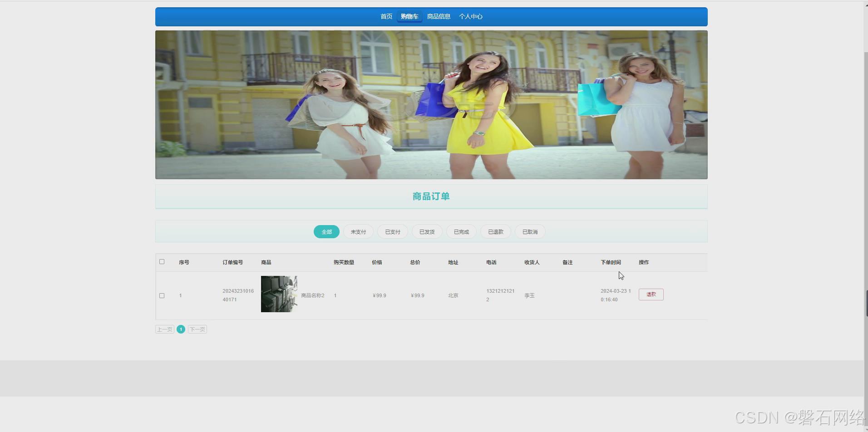
Task: Click the address cell 北京
Action: coord(453,295)
